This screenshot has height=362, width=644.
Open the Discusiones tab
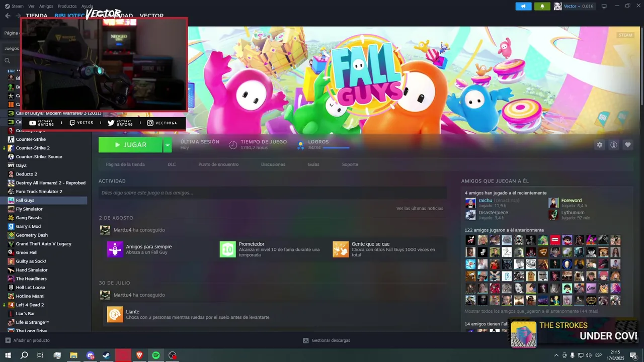pos(273,164)
